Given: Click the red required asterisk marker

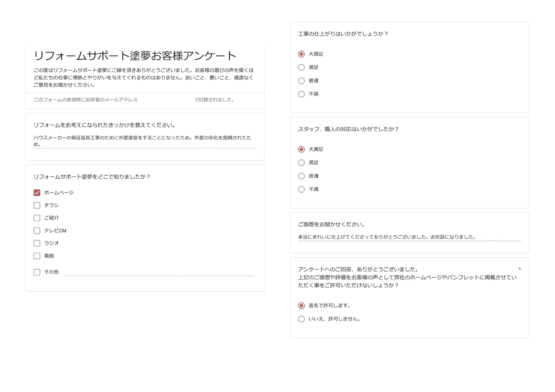Looking at the screenshot, I should pyautogui.click(x=519, y=269).
